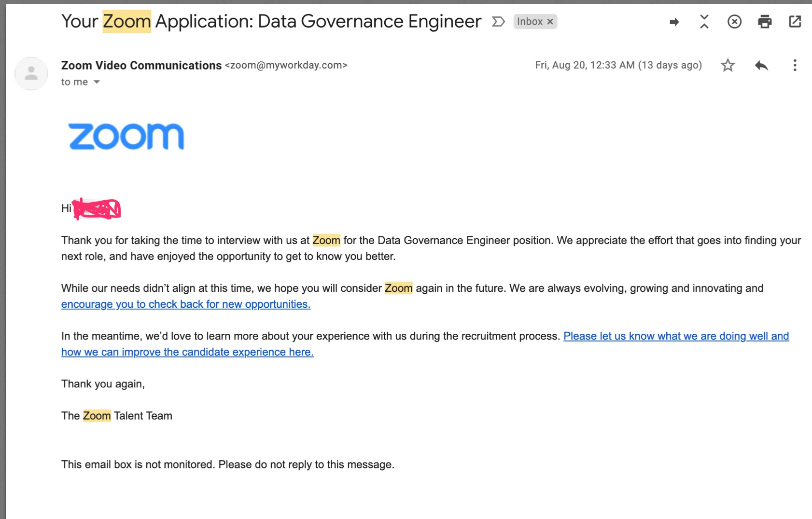Open 'Please let us know' feedback link
The height and width of the screenshot is (519, 812).
425,344
